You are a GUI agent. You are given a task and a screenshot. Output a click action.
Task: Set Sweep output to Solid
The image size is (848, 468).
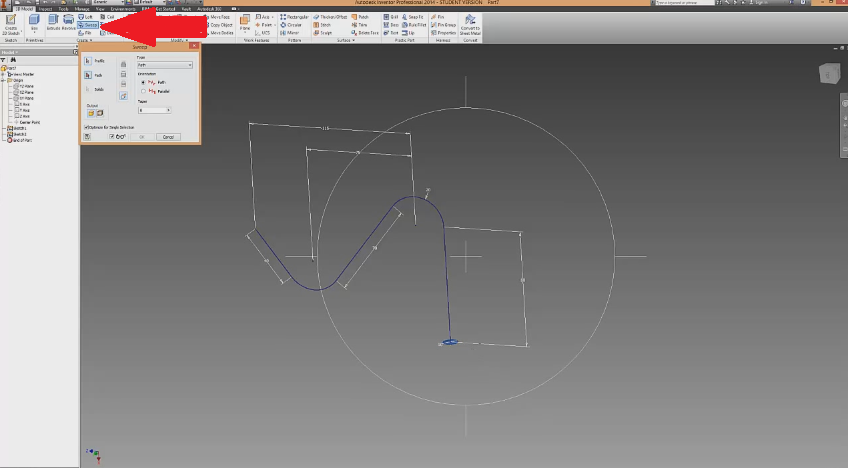(91, 113)
